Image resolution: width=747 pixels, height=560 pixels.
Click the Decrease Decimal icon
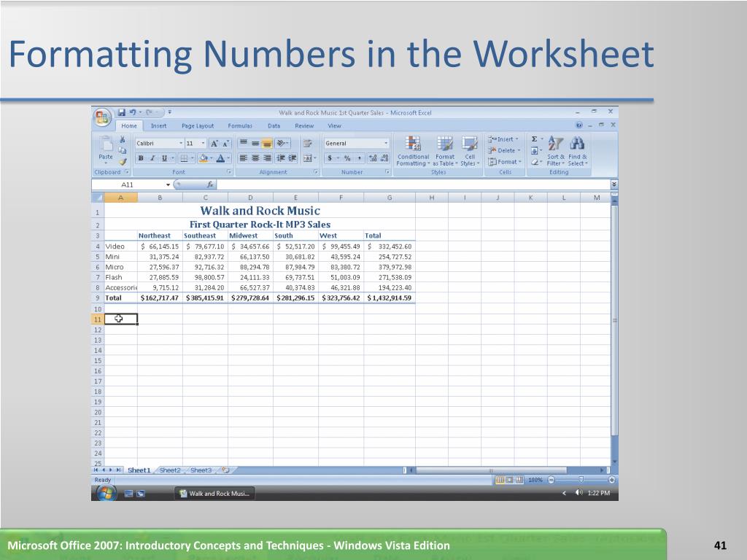tap(385, 158)
